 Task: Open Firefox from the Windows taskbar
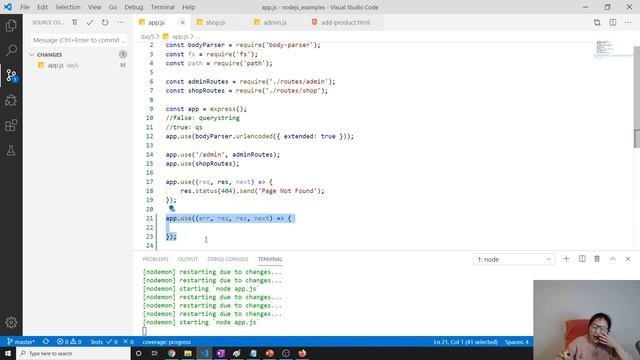pos(302,353)
